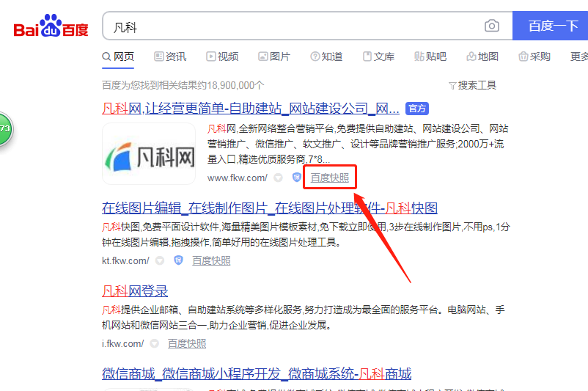Image resolution: width=588 pixels, height=391 pixels.
Task: Open 百度快照 for www.fkw.com
Action: (x=330, y=178)
